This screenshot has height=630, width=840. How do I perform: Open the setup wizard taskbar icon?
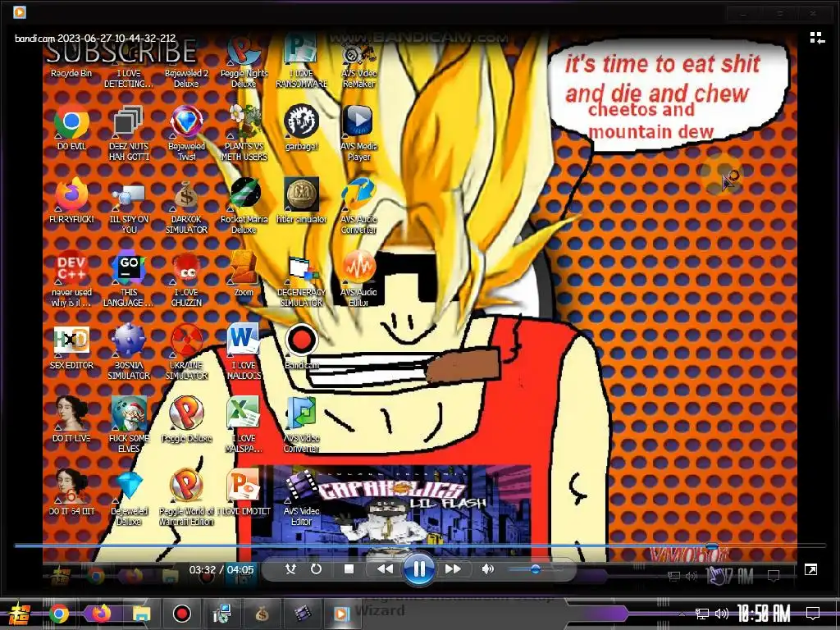pyautogui.click(x=221, y=614)
